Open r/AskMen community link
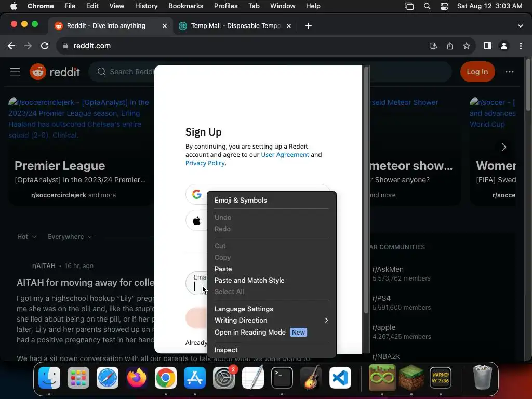 pyautogui.click(x=388, y=270)
